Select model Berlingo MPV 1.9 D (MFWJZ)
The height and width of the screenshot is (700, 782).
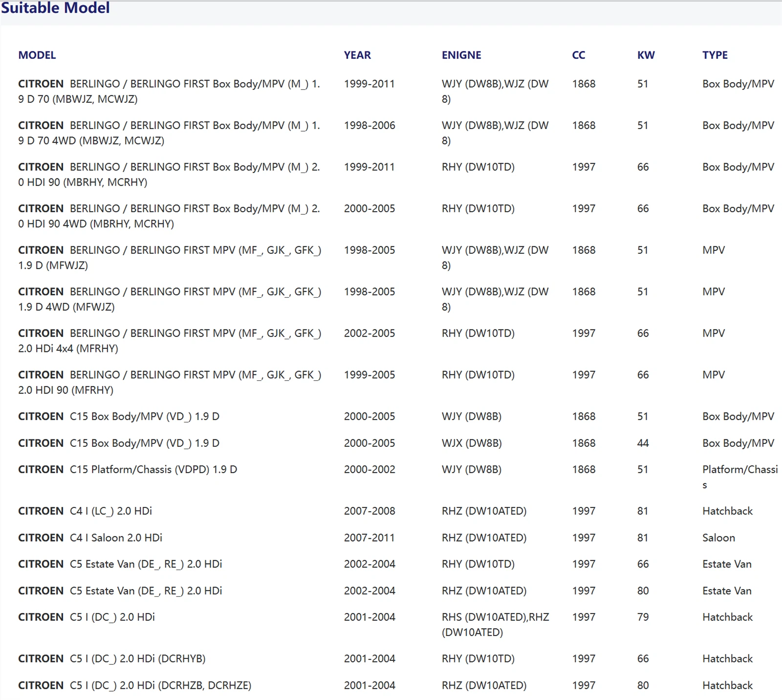[x=170, y=258]
